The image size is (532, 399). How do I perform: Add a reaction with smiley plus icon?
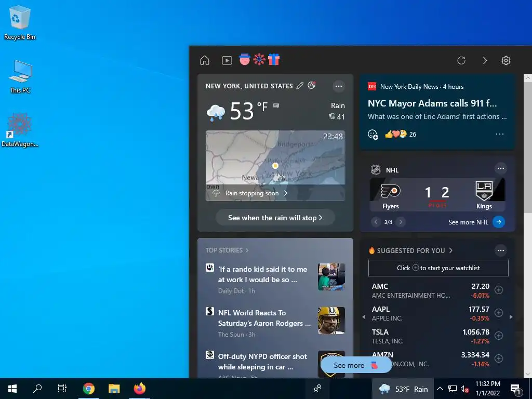click(373, 135)
